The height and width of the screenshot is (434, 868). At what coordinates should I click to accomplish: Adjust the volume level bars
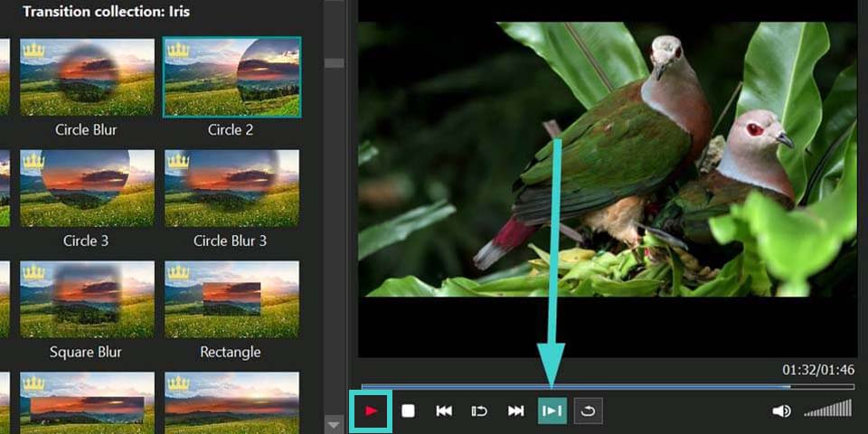(x=828, y=409)
